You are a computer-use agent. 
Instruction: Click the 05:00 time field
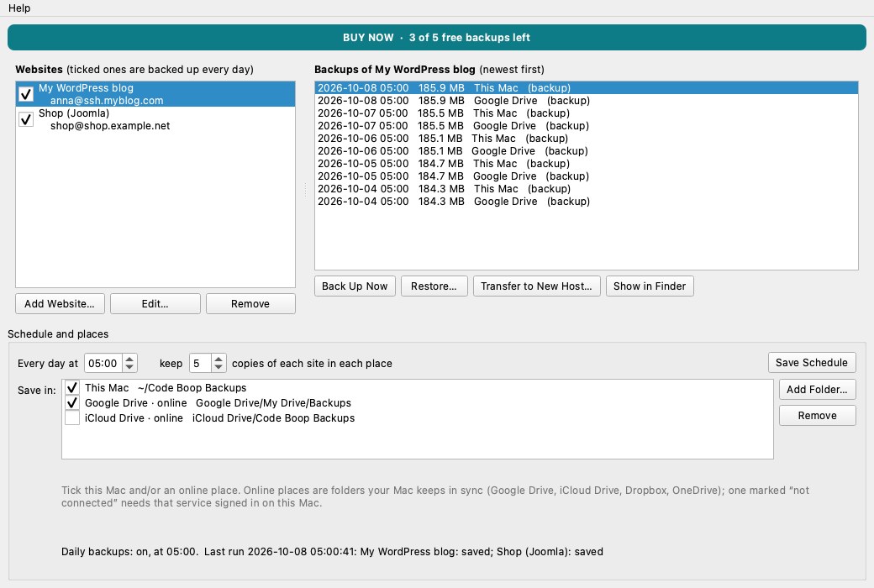coord(103,364)
